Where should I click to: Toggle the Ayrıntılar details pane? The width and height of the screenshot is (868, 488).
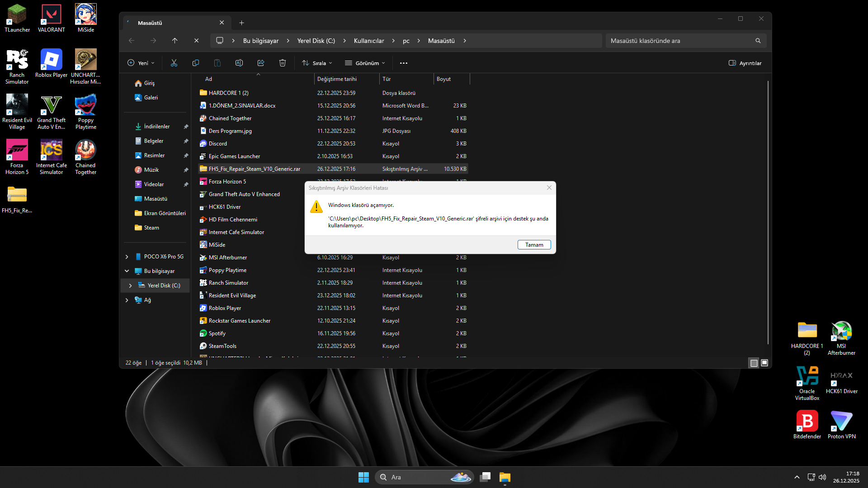pos(745,63)
